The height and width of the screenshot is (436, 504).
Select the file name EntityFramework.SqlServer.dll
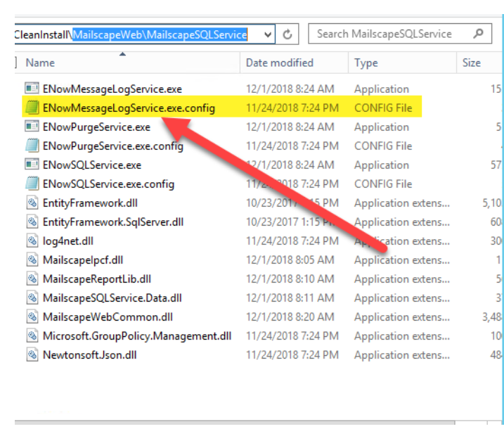[x=113, y=222]
